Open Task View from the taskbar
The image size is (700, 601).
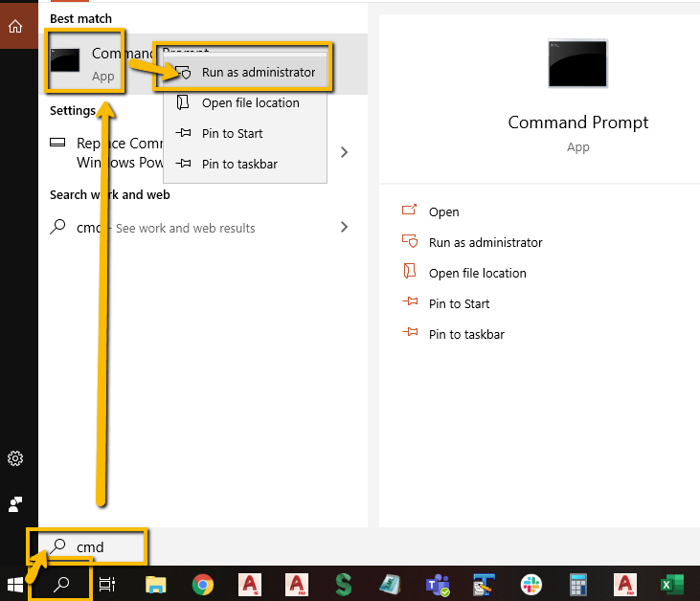[107, 584]
